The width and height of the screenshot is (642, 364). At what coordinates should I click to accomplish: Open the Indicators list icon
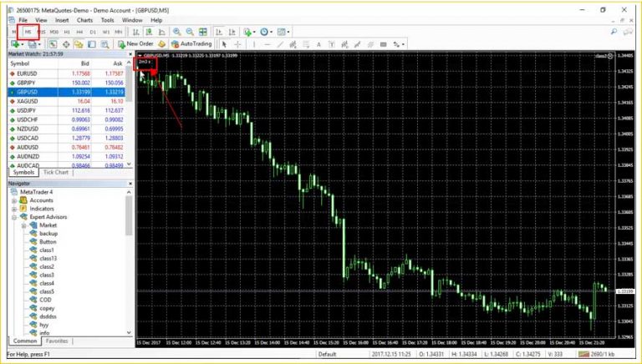click(247, 32)
